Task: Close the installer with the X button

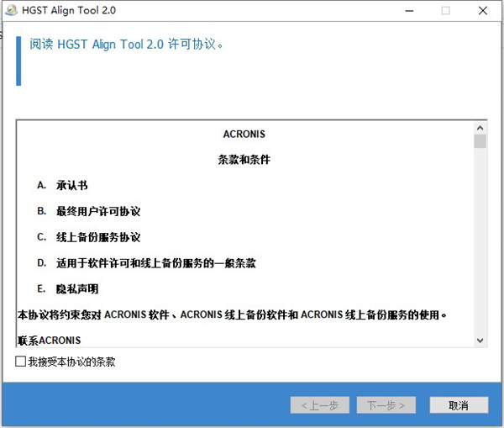Action: coord(483,11)
